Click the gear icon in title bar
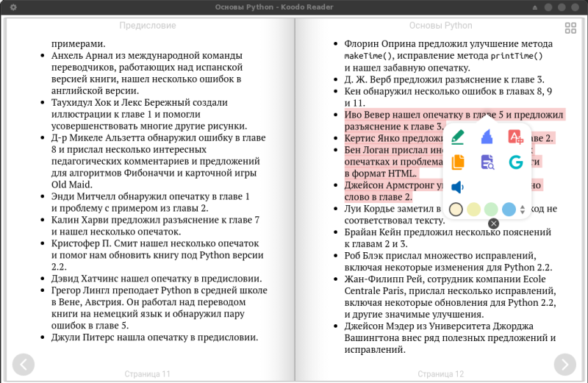Screen dimensions: 588x383 (12, 7)
